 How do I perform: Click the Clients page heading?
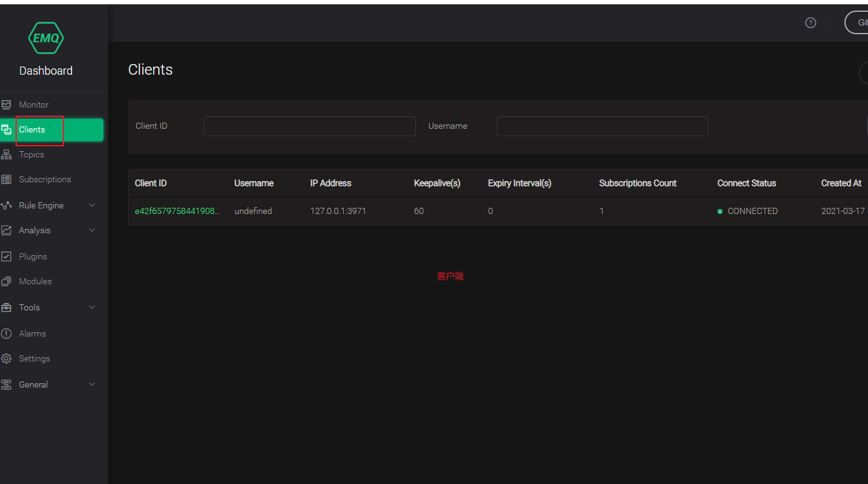150,70
